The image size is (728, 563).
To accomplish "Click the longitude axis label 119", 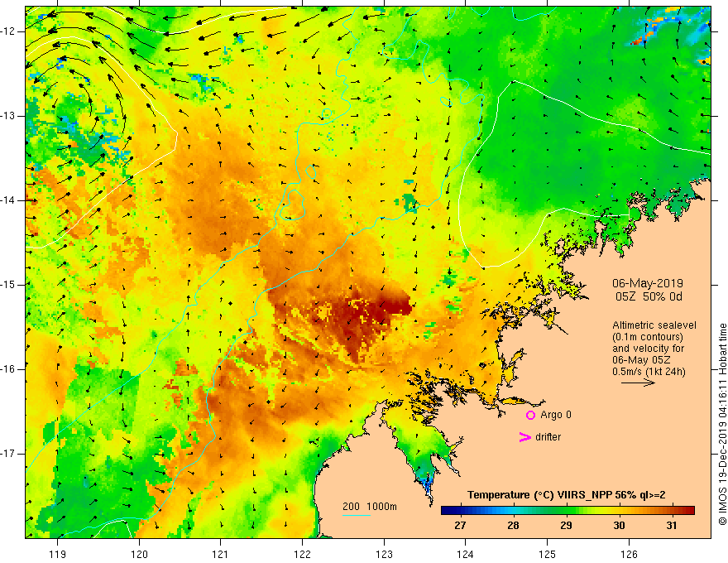I will point(58,554).
